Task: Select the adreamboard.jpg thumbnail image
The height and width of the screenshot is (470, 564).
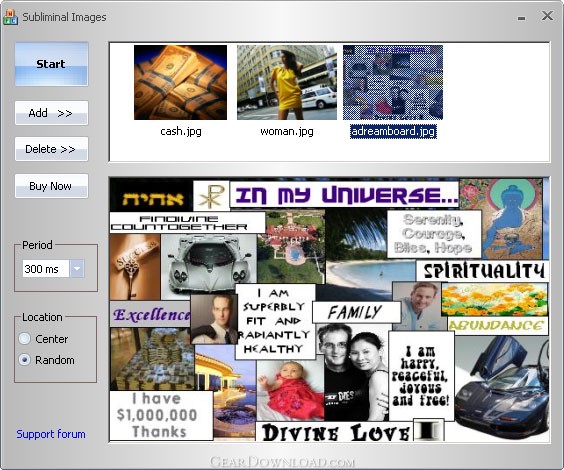Action: click(x=393, y=82)
